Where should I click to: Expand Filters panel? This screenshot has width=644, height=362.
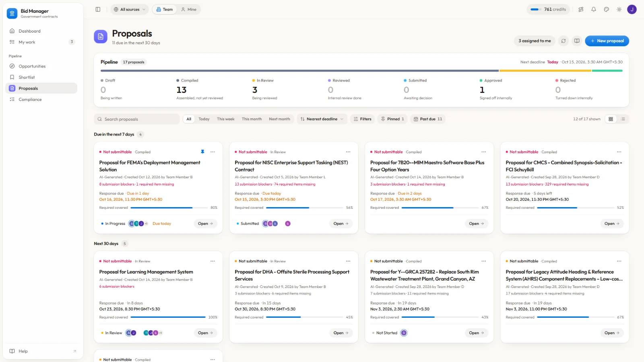point(362,119)
